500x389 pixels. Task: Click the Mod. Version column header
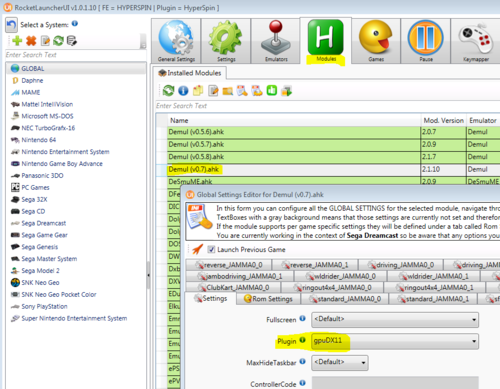pyautogui.click(x=443, y=120)
